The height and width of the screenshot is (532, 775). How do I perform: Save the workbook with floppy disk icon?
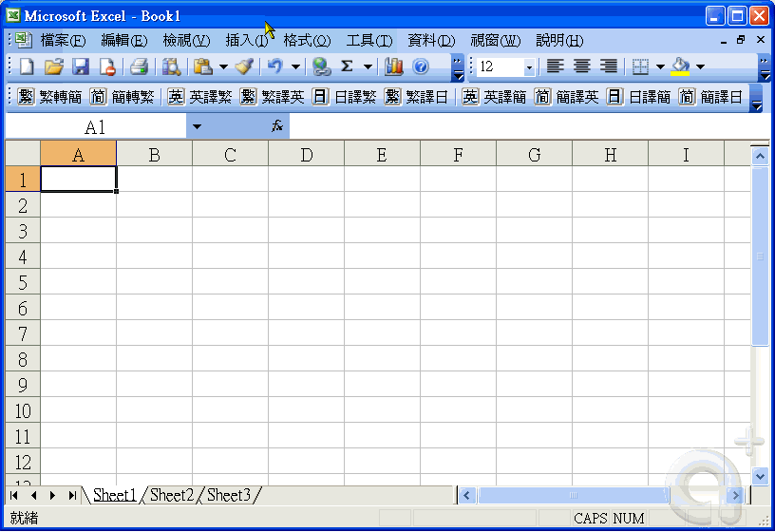81,66
